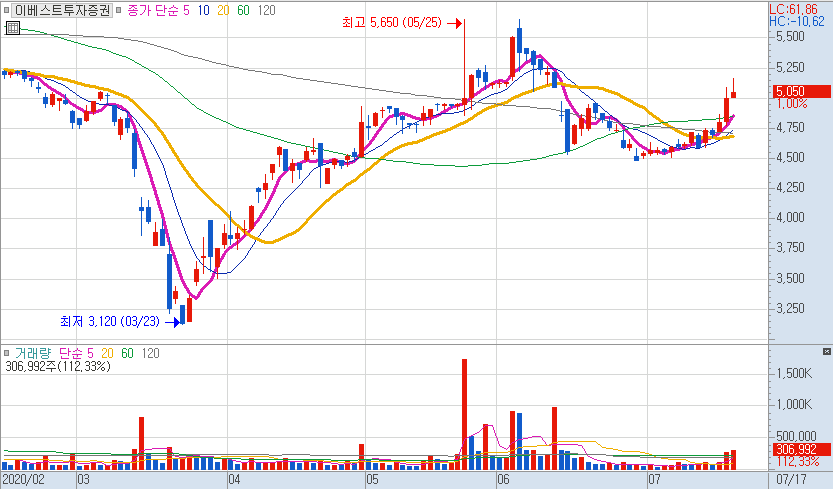Click the 4,750 price axis label
Image resolution: width=833 pixels, height=489 pixels.
coord(790,128)
